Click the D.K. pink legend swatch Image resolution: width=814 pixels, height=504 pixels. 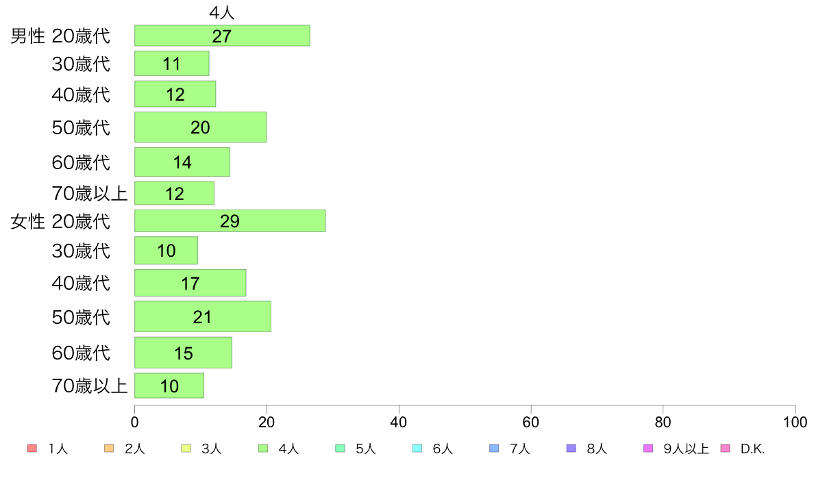pos(725,449)
